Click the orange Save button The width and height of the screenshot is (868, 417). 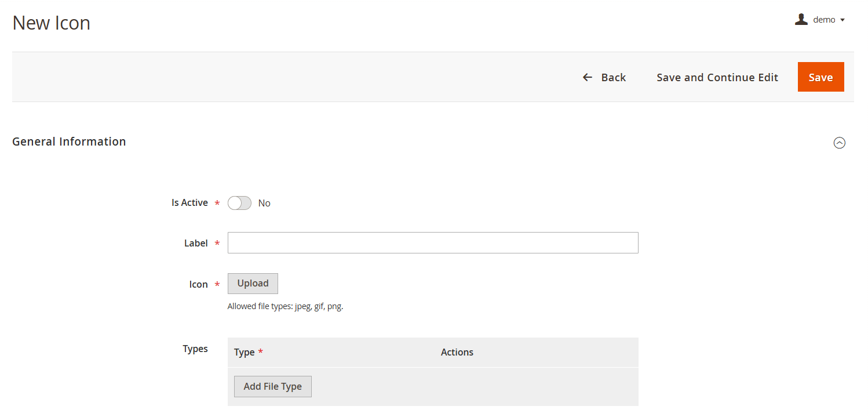[x=820, y=77]
